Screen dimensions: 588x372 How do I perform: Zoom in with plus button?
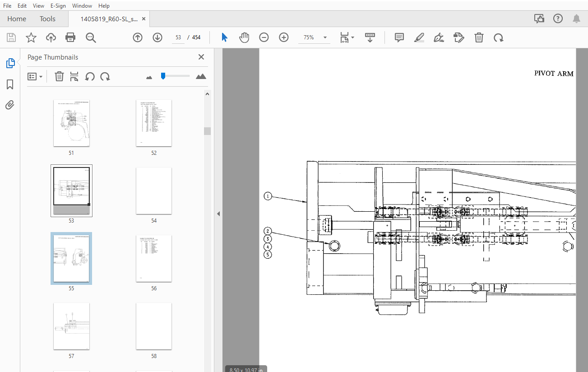pos(284,37)
